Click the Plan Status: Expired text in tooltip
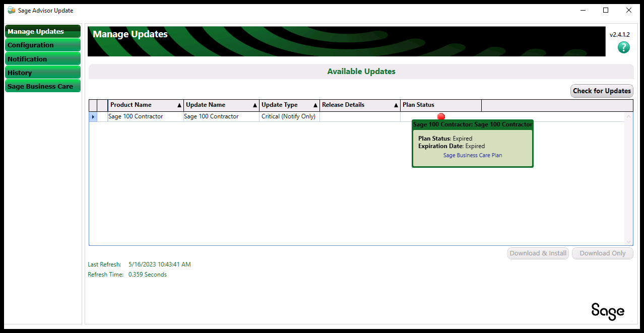The image size is (644, 333). pos(445,139)
